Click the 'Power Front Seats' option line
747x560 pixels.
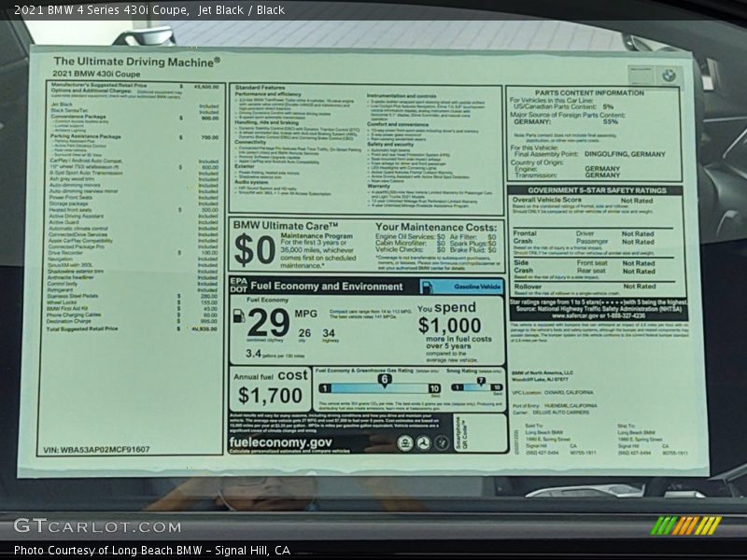[x=134, y=197]
